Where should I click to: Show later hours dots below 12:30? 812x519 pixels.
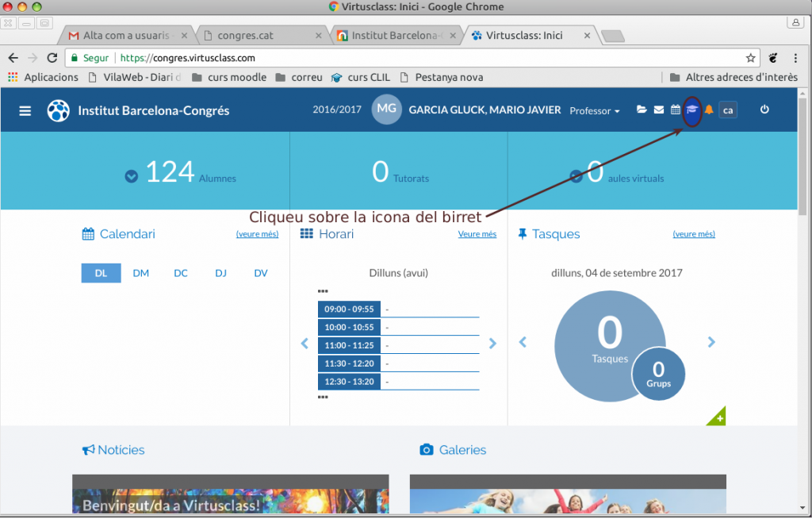[323, 397]
